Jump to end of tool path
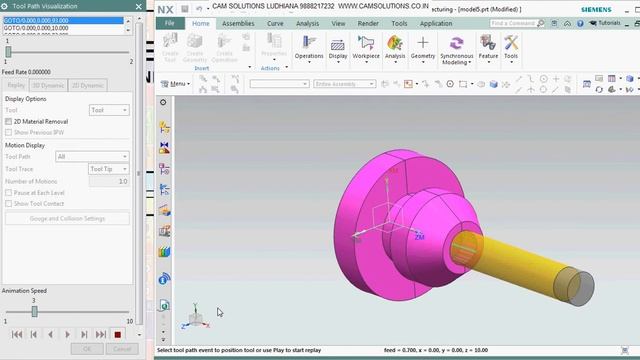 [101, 335]
